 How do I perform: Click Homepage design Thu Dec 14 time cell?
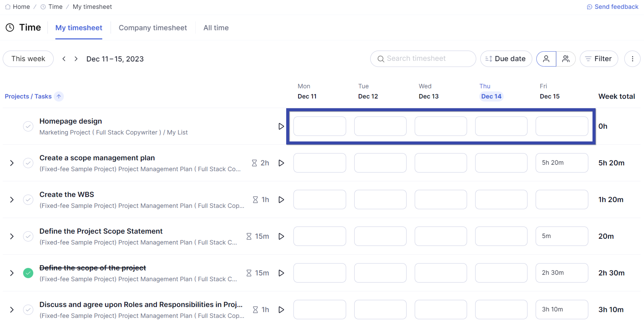(x=501, y=126)
